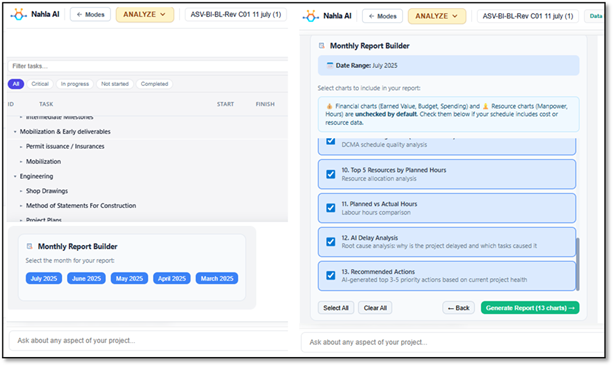Viewport: 614px width, 366px height.
Task: Select the ASV-BI-BL-Rev C01 file chip in right panel
Action: [527, 16]
